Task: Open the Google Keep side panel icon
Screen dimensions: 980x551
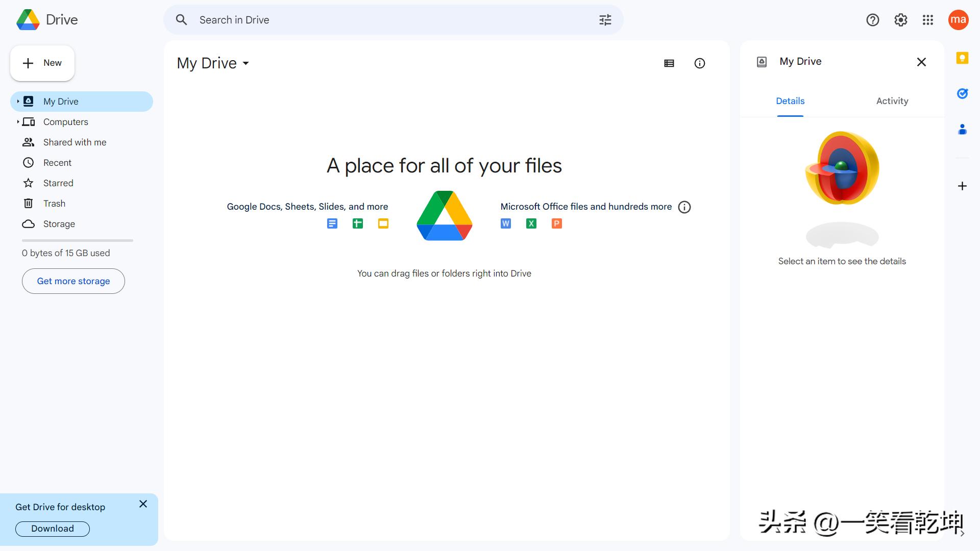Action: (x=962, y=58)
